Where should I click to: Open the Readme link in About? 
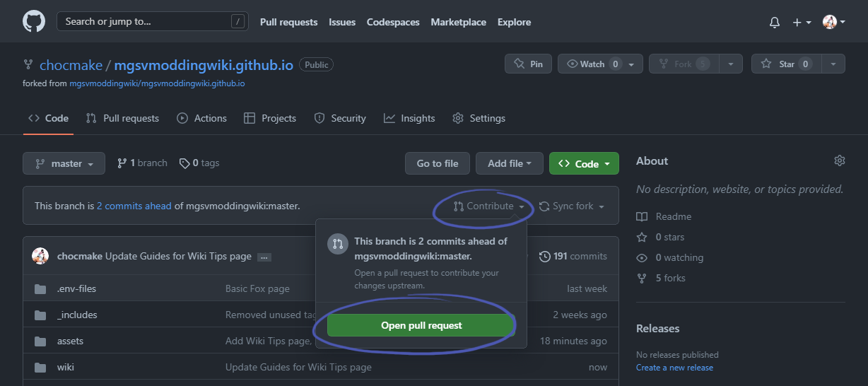coord(665,216)
